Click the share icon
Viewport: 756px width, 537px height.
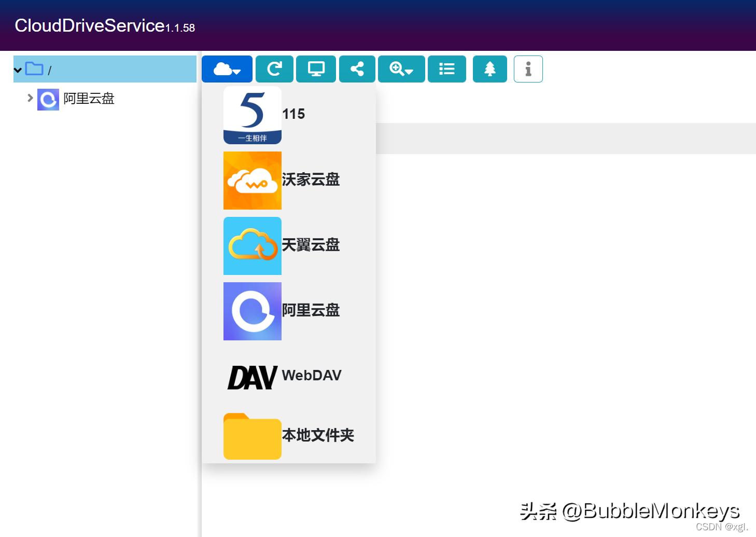click(x=357, y=68)
